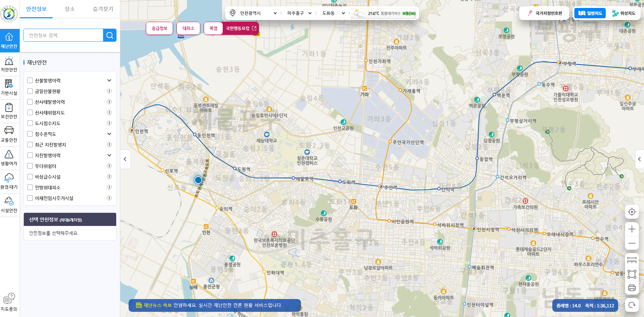Click the site logo at top-left

click(x=9, y=14)
